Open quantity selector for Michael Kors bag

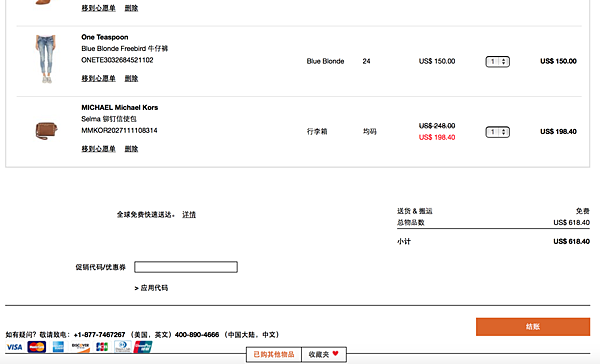coord(497,132)
